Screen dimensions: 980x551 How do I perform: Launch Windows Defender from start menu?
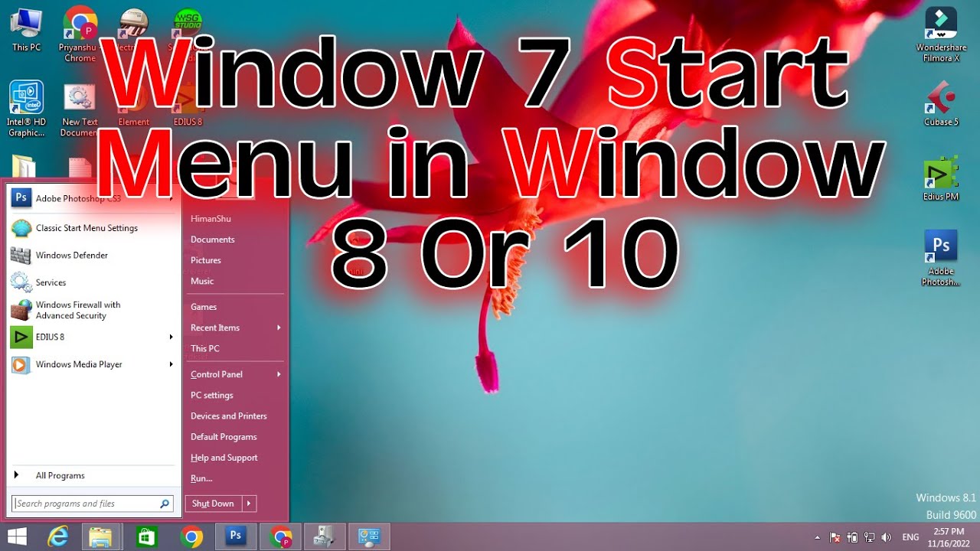pyautogui.click(x=93, y=256)
